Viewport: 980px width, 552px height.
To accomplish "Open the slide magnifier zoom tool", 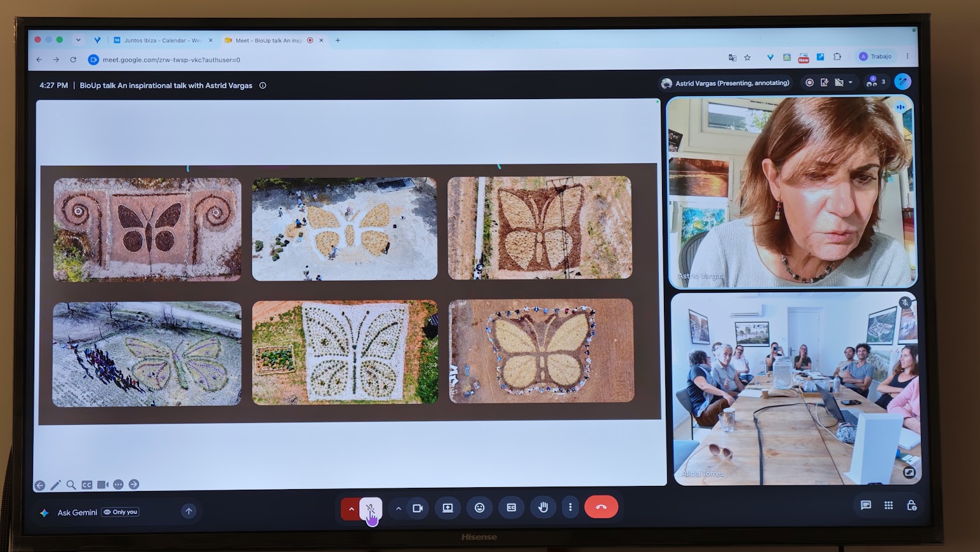I will point(71,485).
